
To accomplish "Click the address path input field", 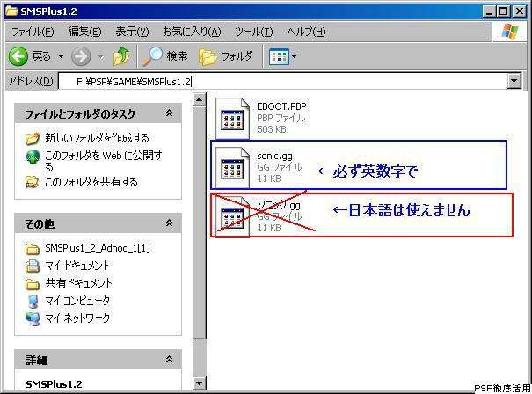I will point(282,81).
